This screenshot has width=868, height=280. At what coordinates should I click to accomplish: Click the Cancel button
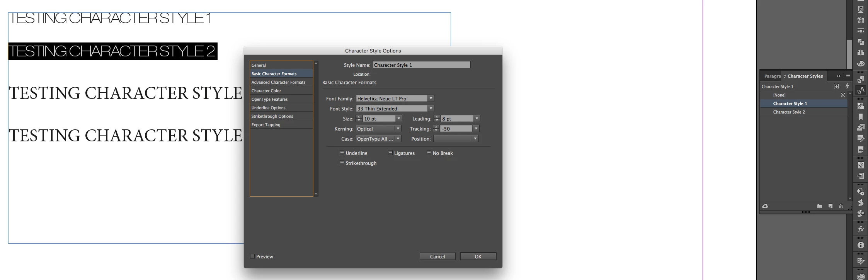[x=437, y=256]
